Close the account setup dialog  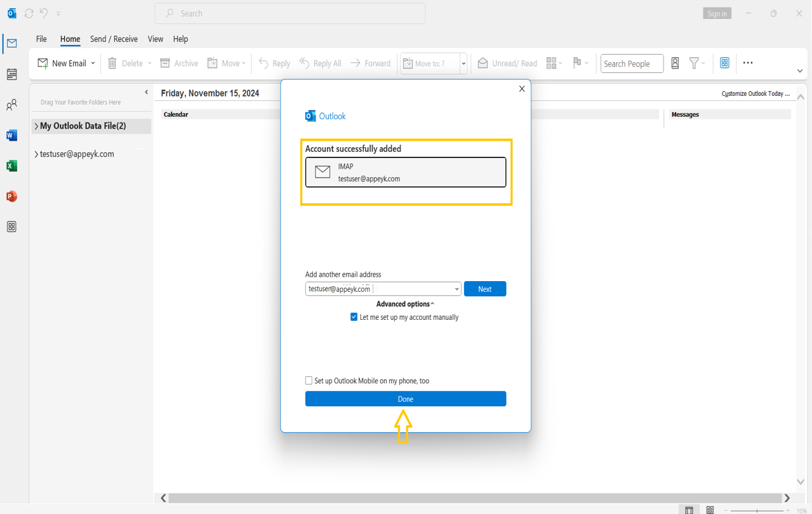(522, 89)
